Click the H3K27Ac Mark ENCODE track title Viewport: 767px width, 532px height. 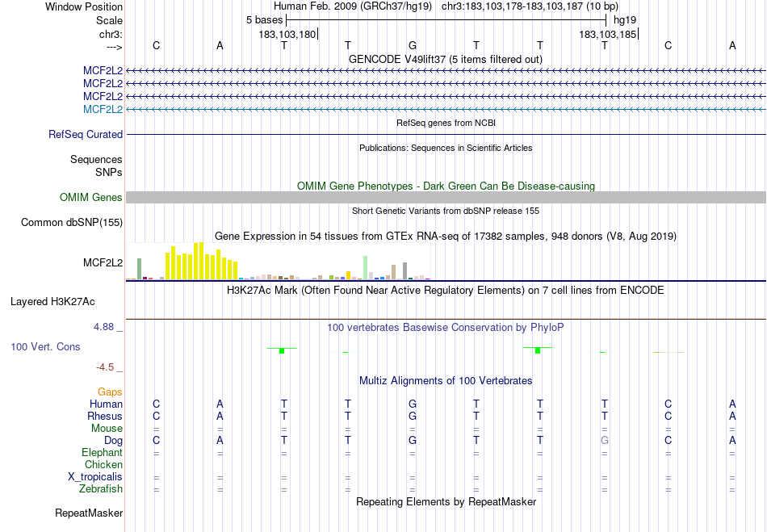click(x=445, y=290)
